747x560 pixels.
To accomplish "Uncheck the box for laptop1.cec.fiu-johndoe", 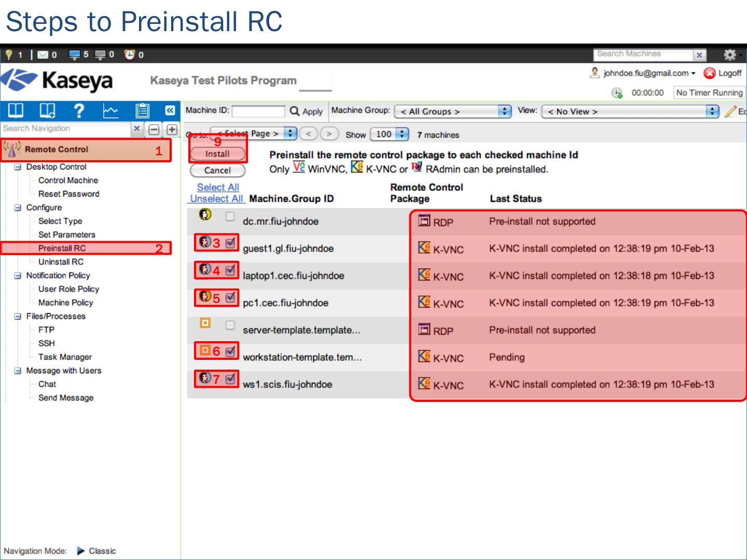I will point(231,270).
